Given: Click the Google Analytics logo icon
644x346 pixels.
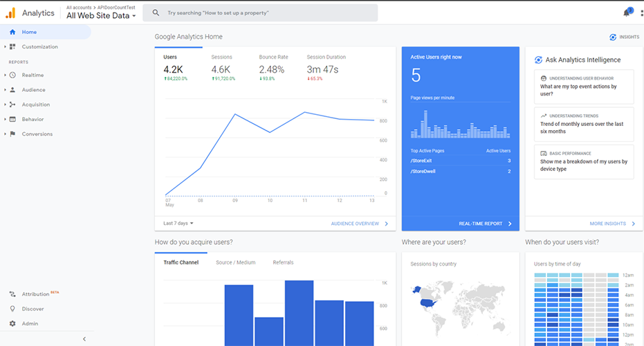Looking at the screenshot, I should pyautogui.click(x=10, y=13).
